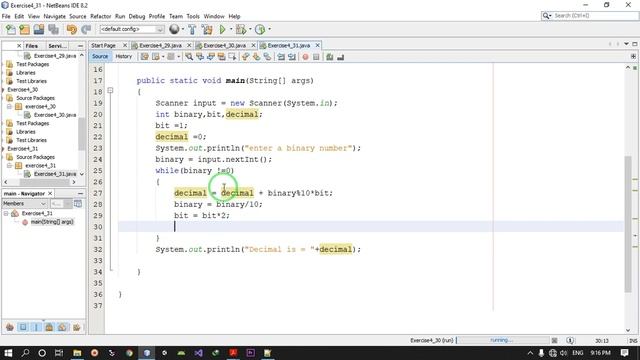Click the Windows taskbar search icon

pyautogui.click(x=25, y=353)
